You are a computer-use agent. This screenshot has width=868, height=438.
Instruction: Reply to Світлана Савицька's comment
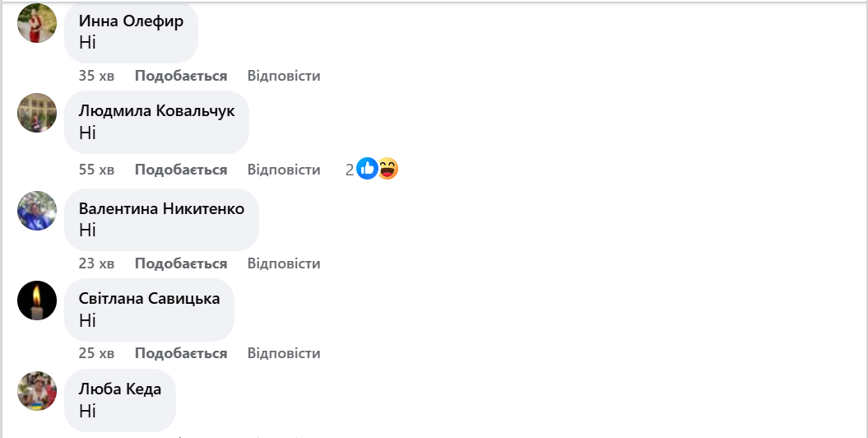pyautogui.click(x=284, y=353)
